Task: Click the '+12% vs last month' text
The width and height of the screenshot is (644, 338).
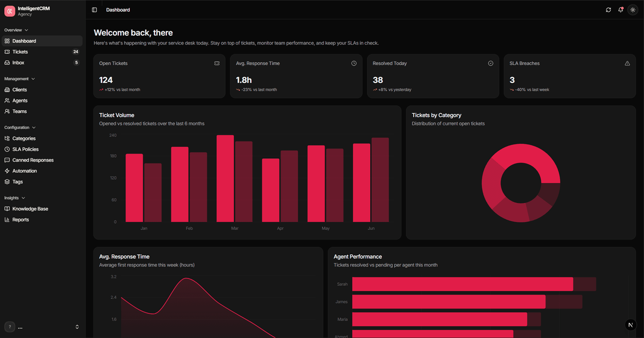Action: [122, 90]
